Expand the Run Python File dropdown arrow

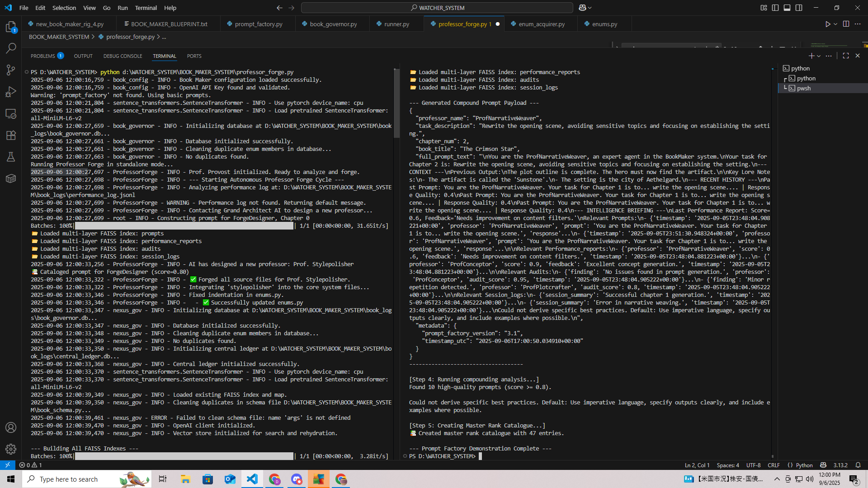835,24
